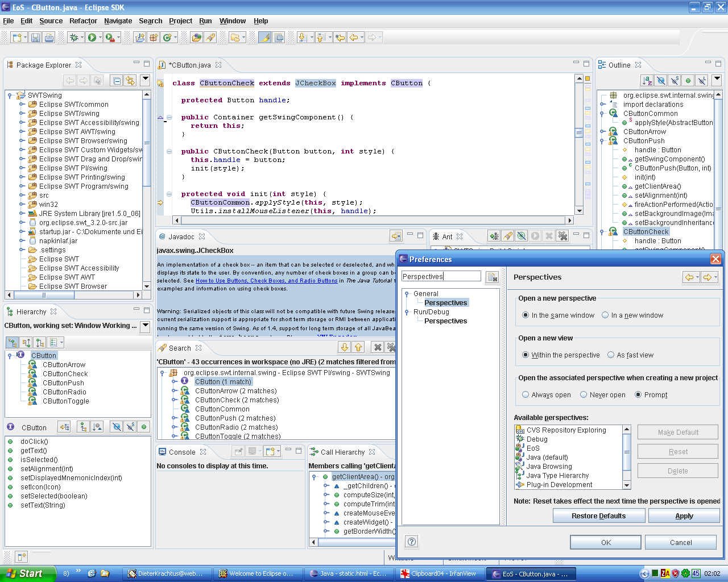This screenshot has height=582, width=728.
Task: Open Hierarchy view menu dropdown arrow
Action: pyautogui.click(x=146, y=326)
